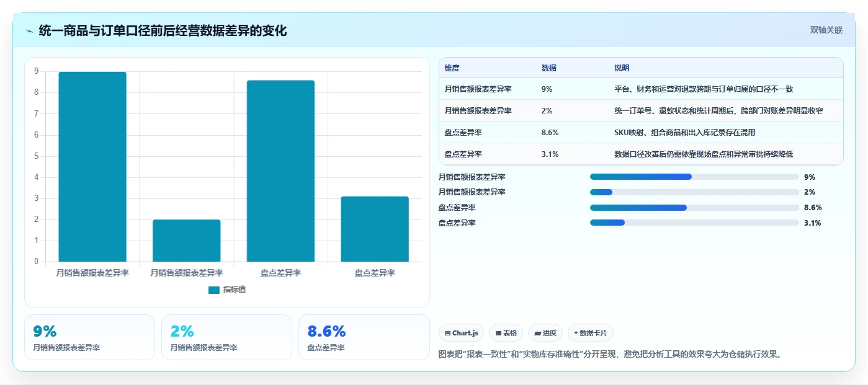Image resolution: width=868 pixels, height=385 pixels.
Task: Click the 进度 tag chip
Action: click(x=546, y=333)
